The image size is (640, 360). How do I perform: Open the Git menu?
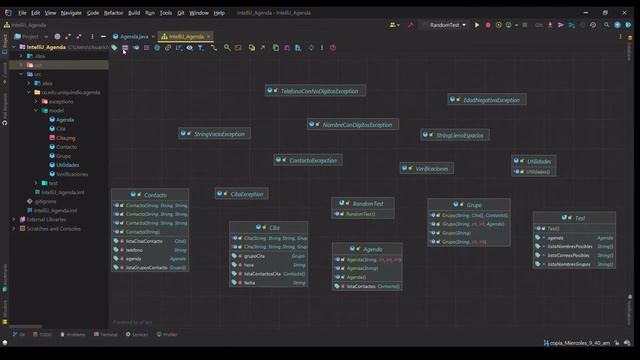(180, 13)
